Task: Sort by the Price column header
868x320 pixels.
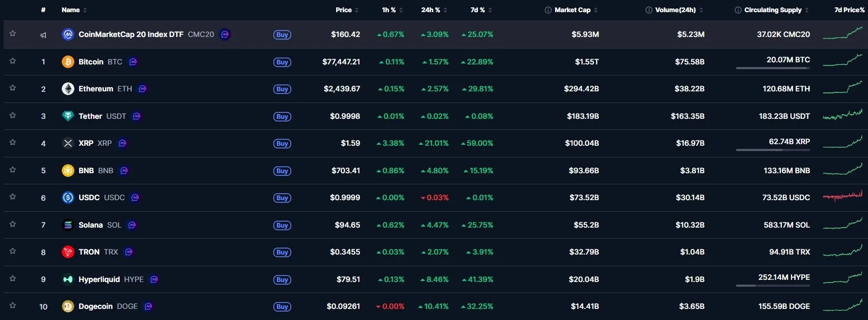Action: coord(347,10)
